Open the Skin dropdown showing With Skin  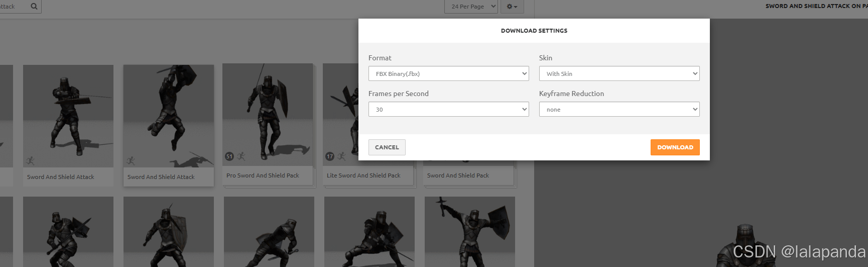[x=619, y=73]
